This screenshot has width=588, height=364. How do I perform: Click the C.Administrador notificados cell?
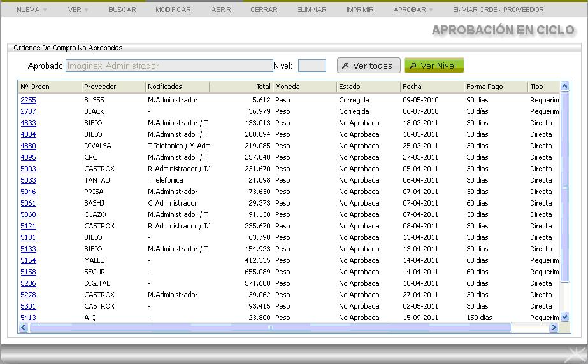173,203
